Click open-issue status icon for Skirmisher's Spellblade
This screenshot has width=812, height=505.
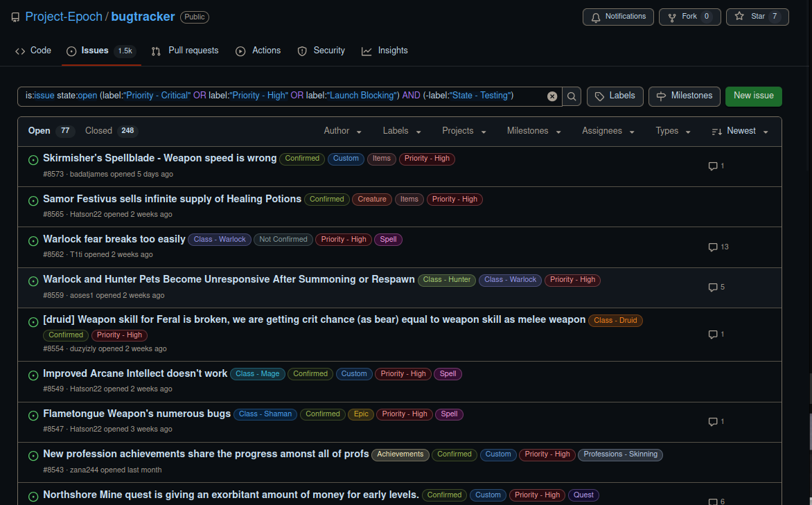pos(33,160)
